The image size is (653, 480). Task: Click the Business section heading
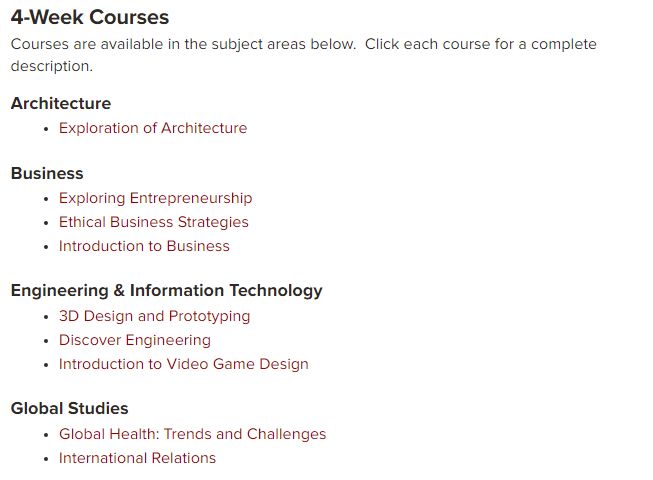point(47,174)
